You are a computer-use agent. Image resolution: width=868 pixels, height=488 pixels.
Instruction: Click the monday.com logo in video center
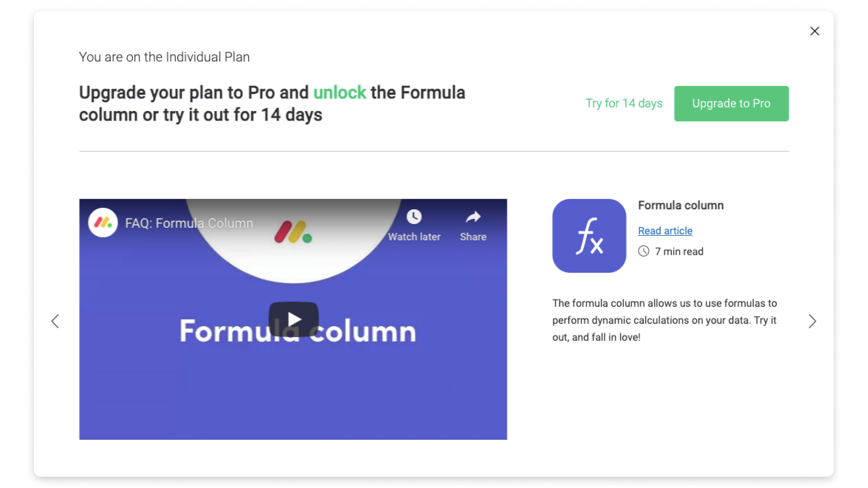point(293,232)
